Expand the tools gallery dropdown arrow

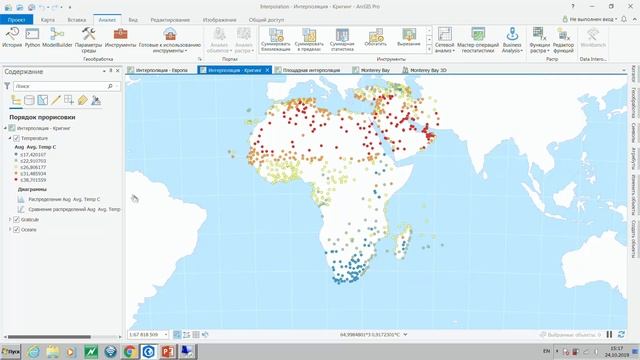(x=429, y=49)
